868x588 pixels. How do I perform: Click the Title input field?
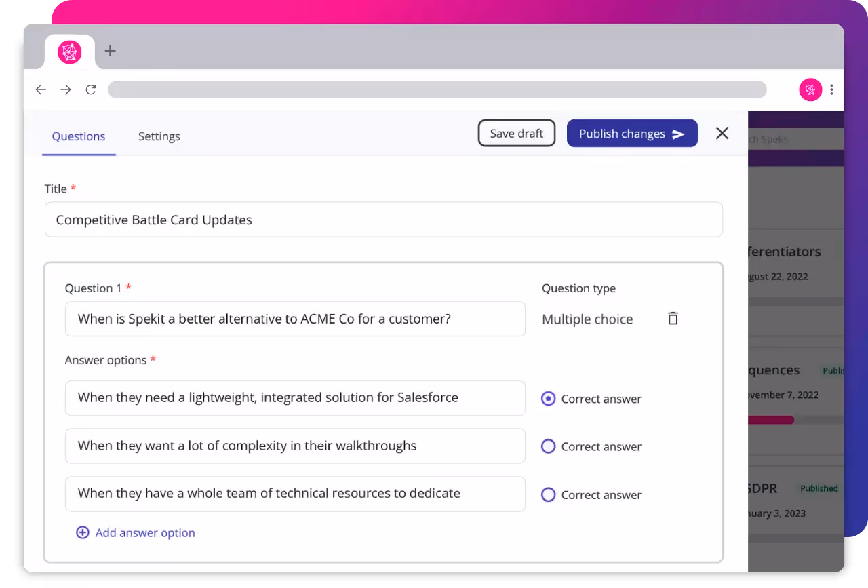pyautogui.click(x=384, y=220)
